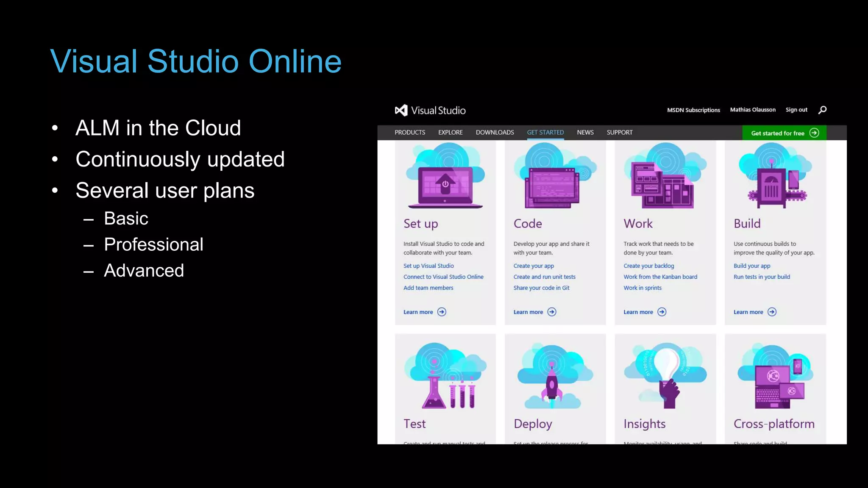Viewport: 868px width, 488px height.
Task: Open Run tests in your build link
Action: [762, 277]
